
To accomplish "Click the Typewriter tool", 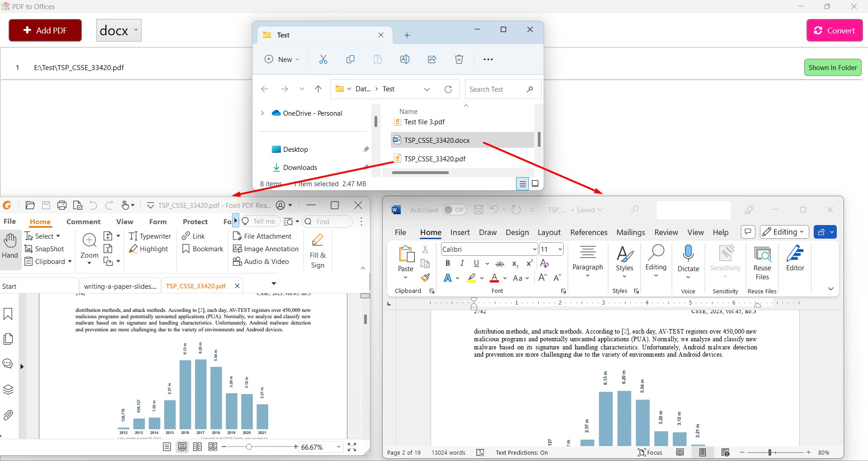I will pos(150,236).
